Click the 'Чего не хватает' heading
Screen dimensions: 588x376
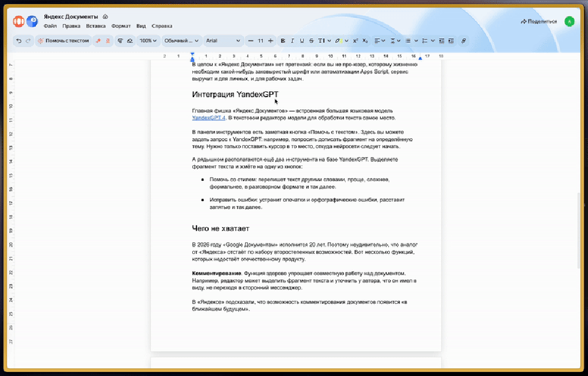coord(220,228)
